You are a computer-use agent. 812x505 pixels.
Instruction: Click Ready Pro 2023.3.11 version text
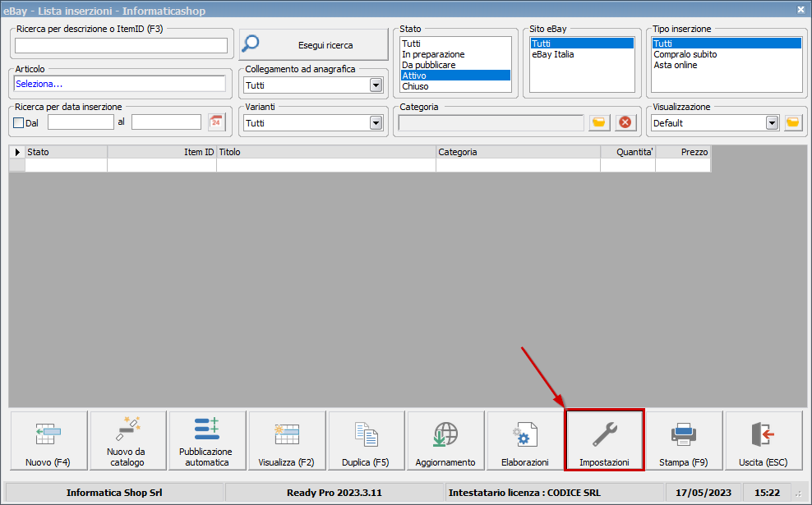[334, 493]
